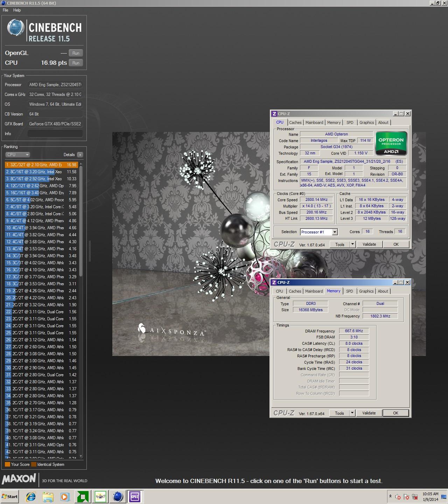Open the File menu
Viewport: 448px width, 504px height.
point(6,10)
